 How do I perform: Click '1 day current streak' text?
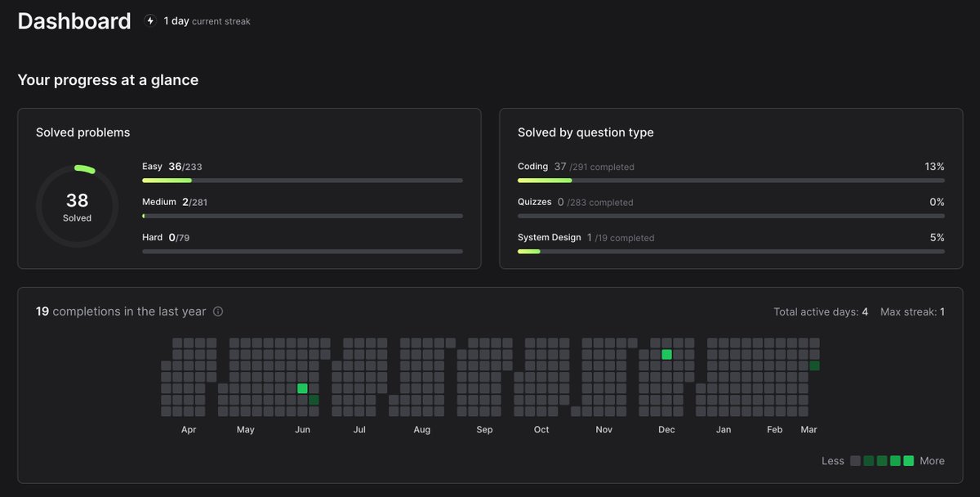207,21
